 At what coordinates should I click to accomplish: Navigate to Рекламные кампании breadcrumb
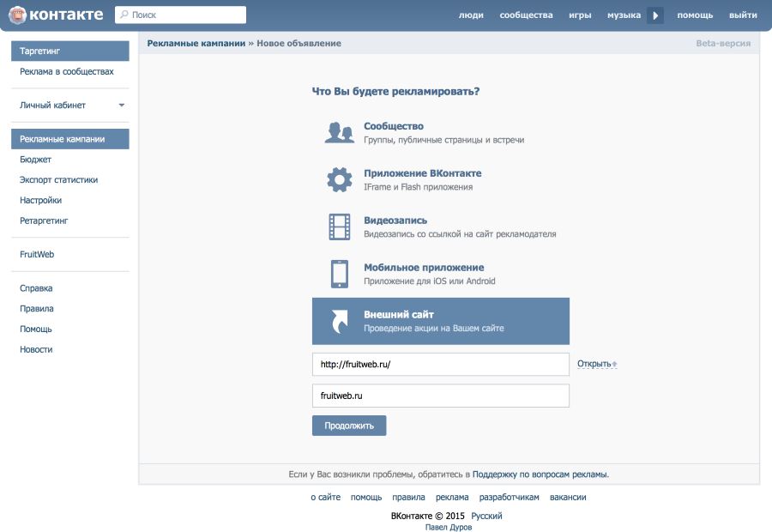click(196, 43)
